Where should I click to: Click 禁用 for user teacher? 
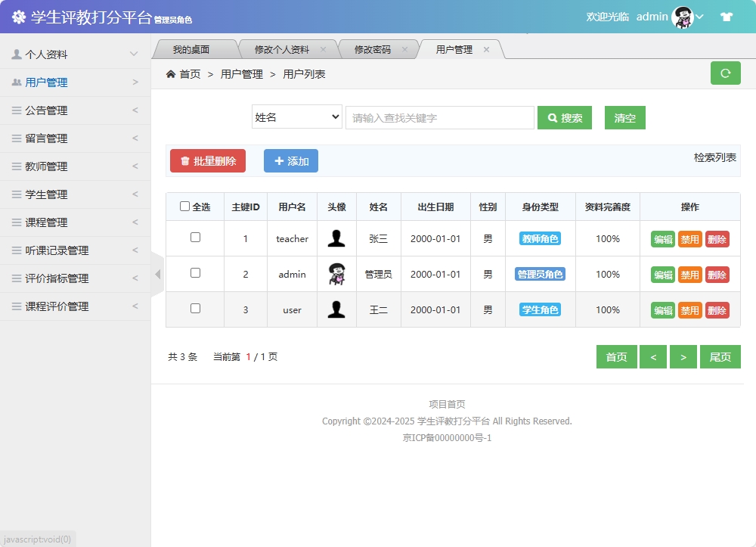pos(689,238)
